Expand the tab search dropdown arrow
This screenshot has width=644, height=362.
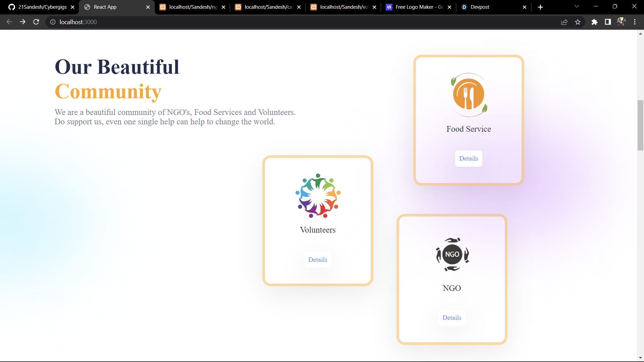pyautogui.click(x=577, y=6)
